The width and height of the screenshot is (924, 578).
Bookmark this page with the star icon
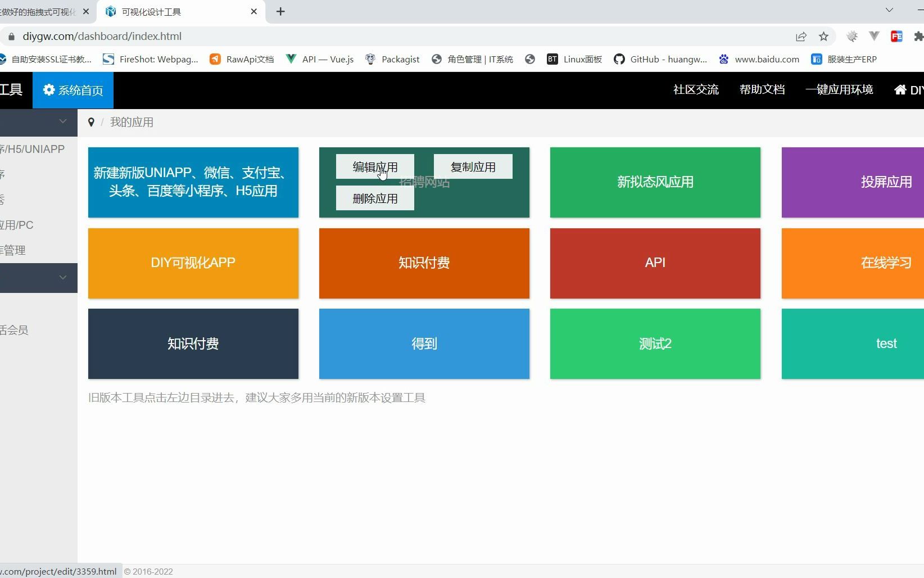823,37
